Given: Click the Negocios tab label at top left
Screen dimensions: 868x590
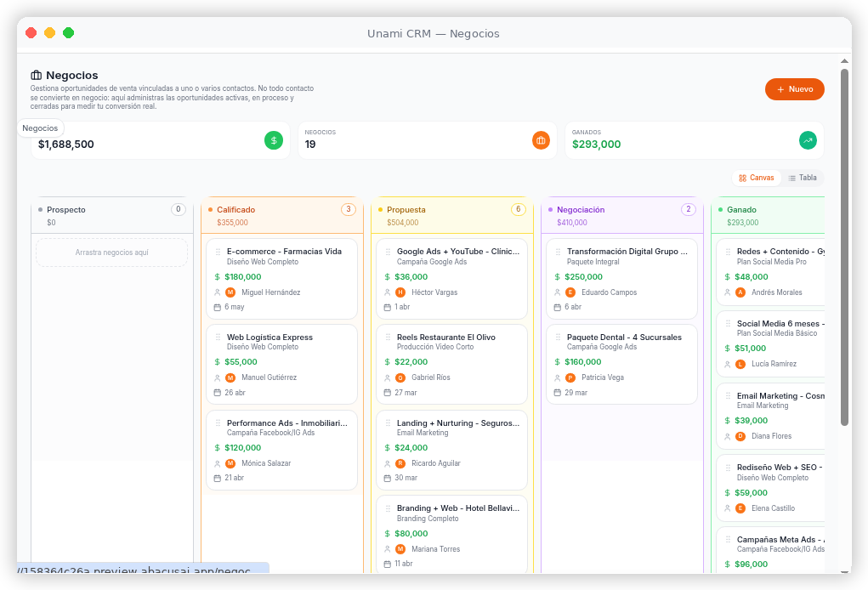Looking at the screenshot, I should [40, 128].
